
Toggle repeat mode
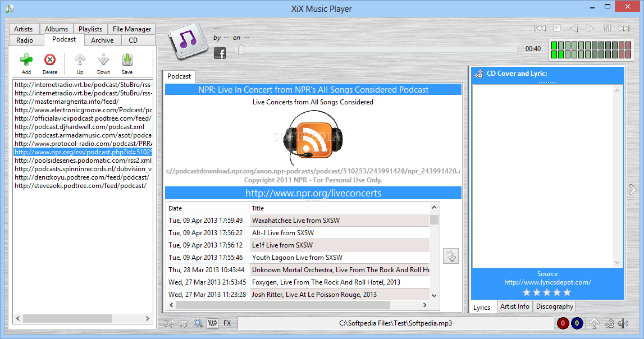click(183, 323)
